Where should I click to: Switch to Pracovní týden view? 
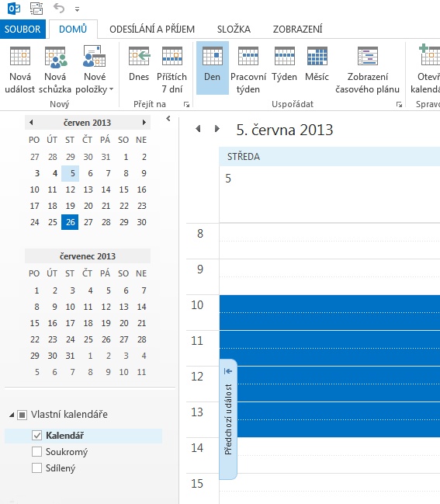click(248, 69)
